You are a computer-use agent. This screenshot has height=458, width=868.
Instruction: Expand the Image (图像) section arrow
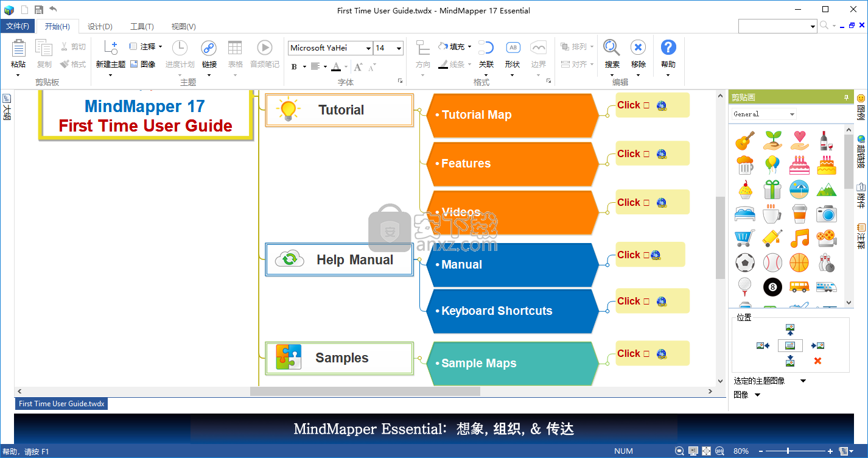tap(758, 395)
